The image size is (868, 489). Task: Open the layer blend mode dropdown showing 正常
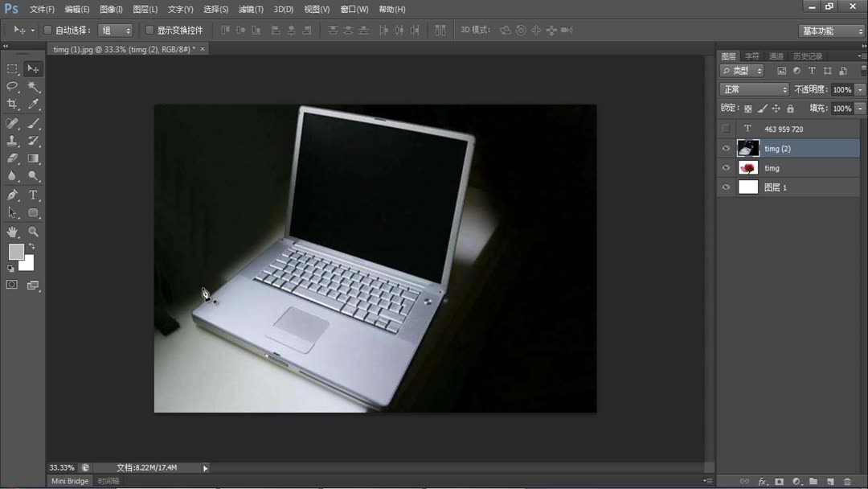pyautogui.click(x=753, y=89)
